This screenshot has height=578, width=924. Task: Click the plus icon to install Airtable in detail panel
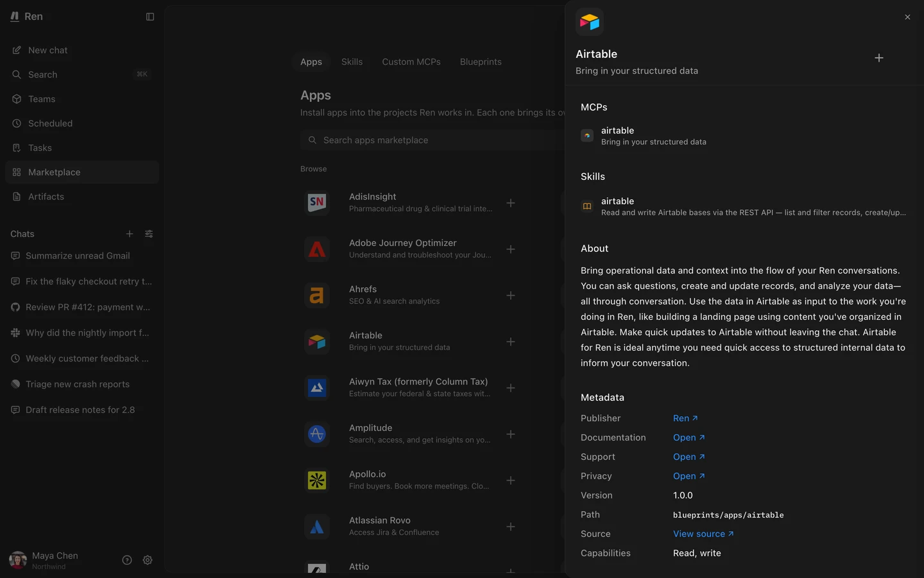[x=879, y=58]
